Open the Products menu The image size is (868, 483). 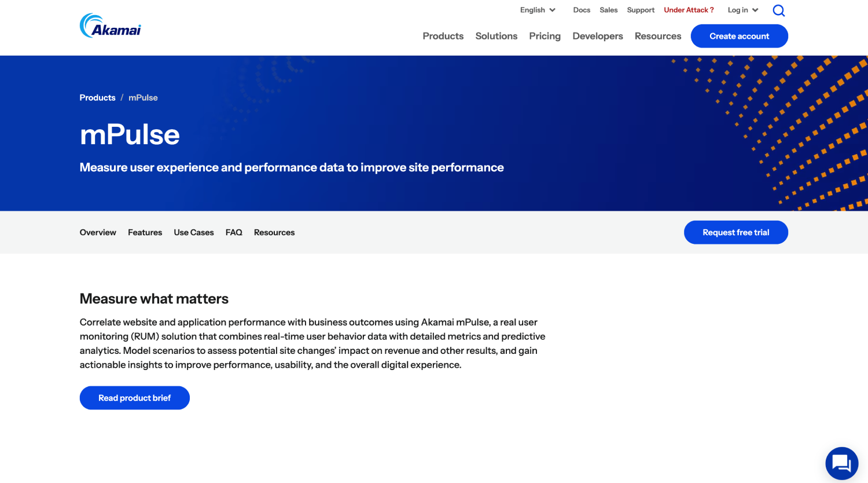[443, 36]
